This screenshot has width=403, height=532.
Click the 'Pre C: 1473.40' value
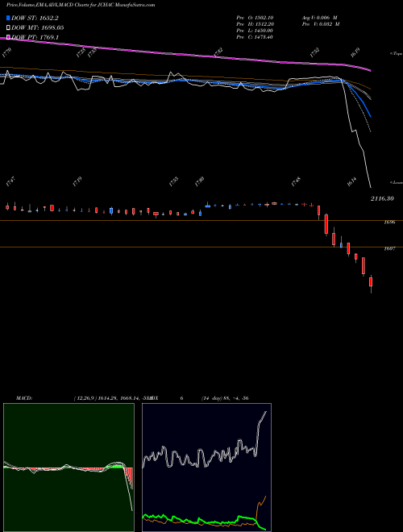pyautogui.click(x=255, y=37)
